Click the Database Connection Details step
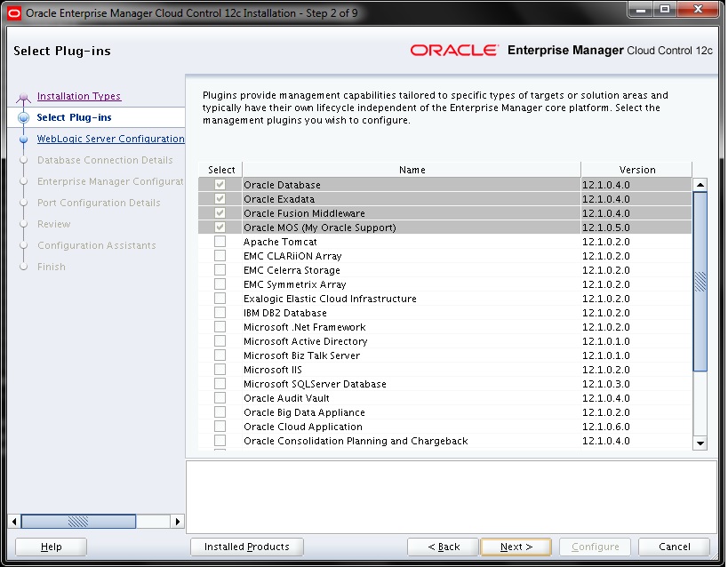Viewport: 728px width, 567px height. point(105,160)
